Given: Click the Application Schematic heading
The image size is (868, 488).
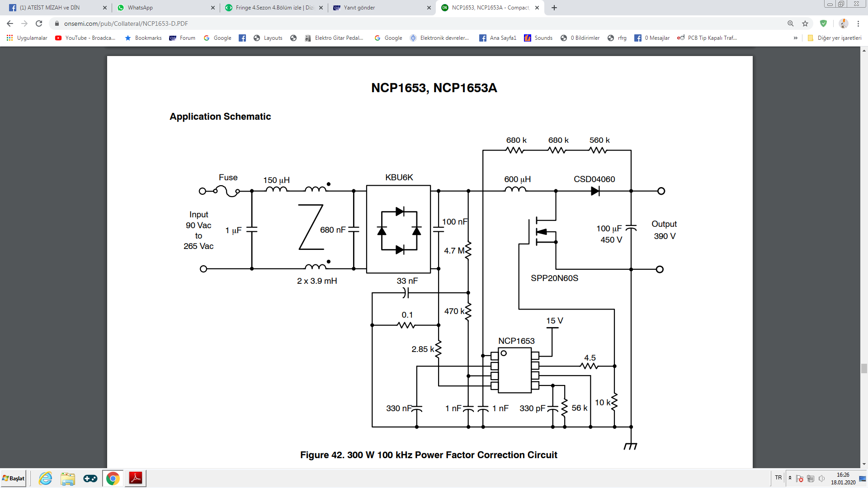Looking at the screenshot, I should (x=220, y=117).
